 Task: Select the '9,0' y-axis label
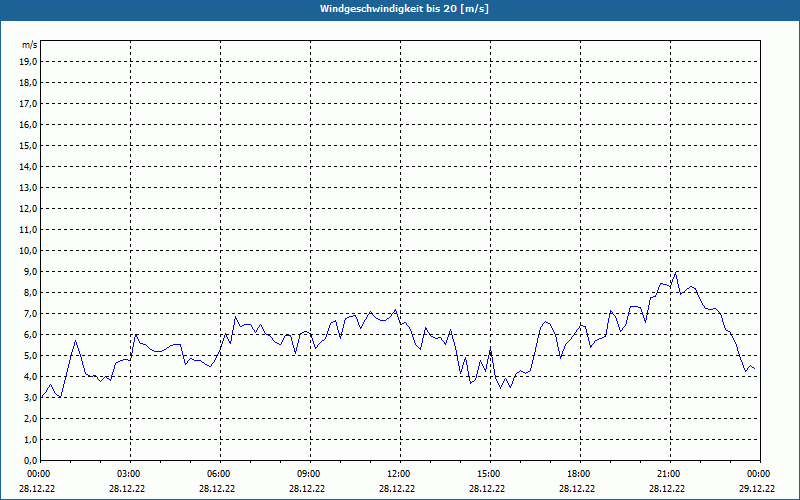(x=31, y=271)
